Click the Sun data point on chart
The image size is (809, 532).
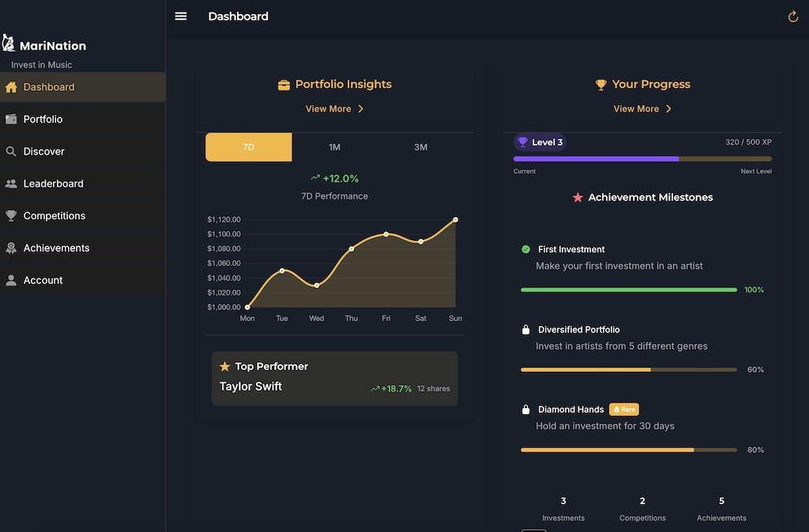click(x=455, y=219)
